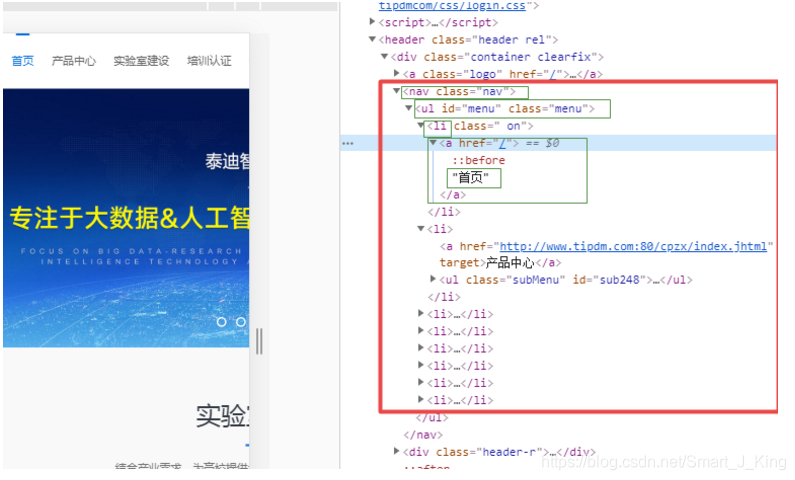Select the 专注于大数据 banner headline
Viewport: 795px width, 480px height.
tap(129, 218)
